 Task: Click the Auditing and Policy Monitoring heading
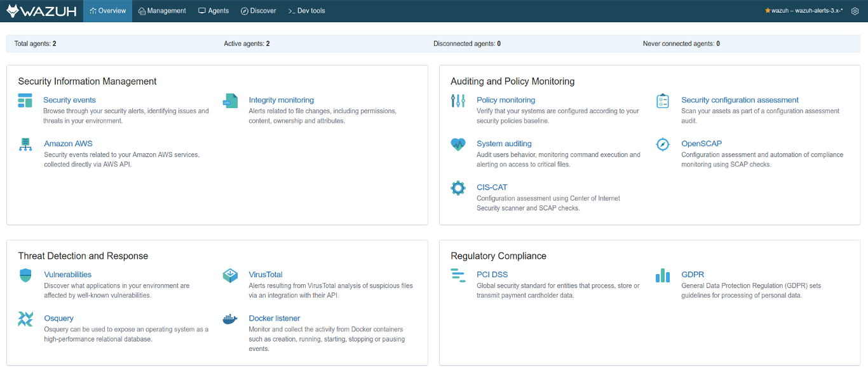coord(513,81)
